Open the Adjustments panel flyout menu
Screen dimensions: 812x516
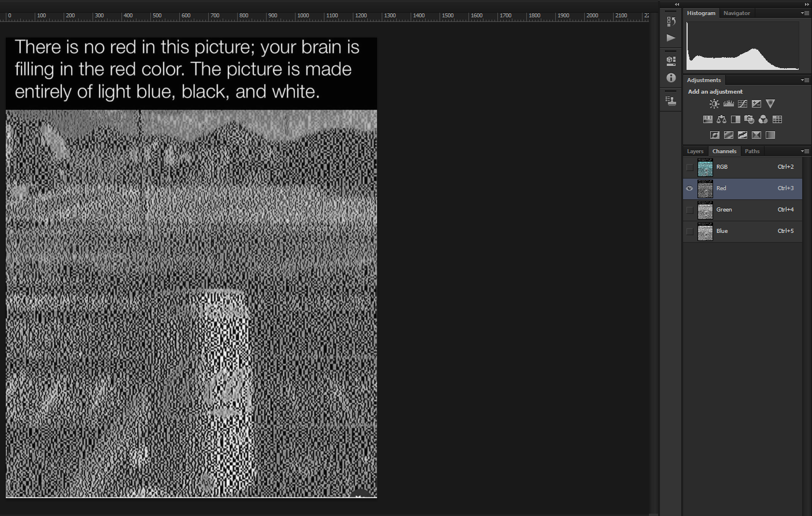pos(805,80)
